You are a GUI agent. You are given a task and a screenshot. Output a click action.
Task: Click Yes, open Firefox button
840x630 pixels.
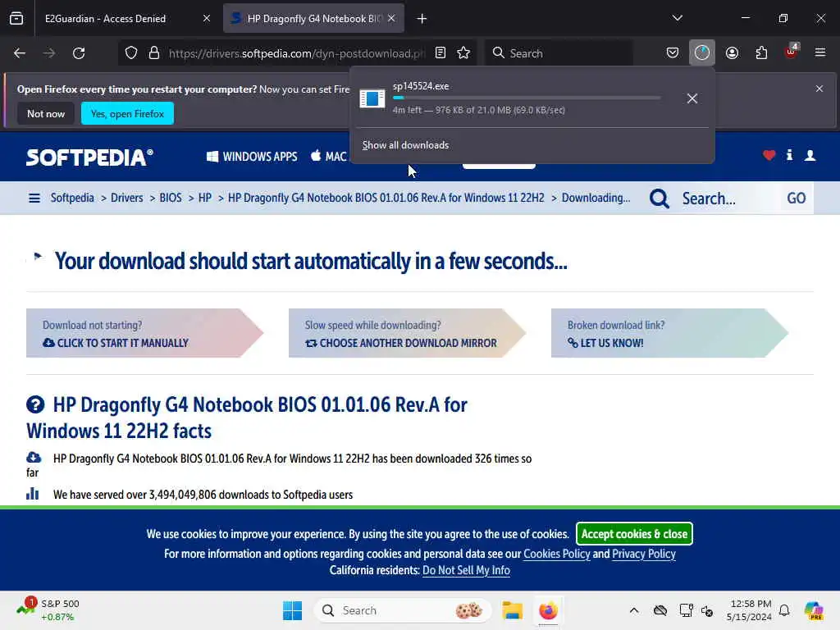click(x=127, y=113)
